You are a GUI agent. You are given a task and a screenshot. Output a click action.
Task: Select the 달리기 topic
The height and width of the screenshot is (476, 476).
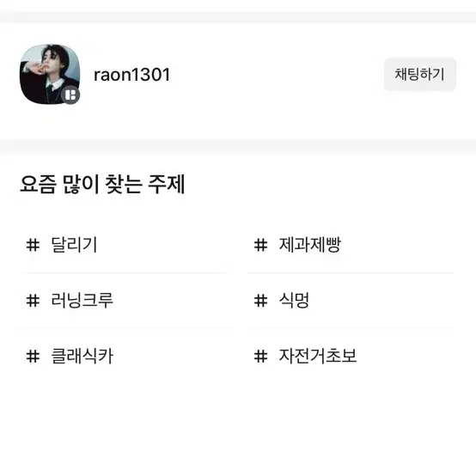click(x=74, y=245)
